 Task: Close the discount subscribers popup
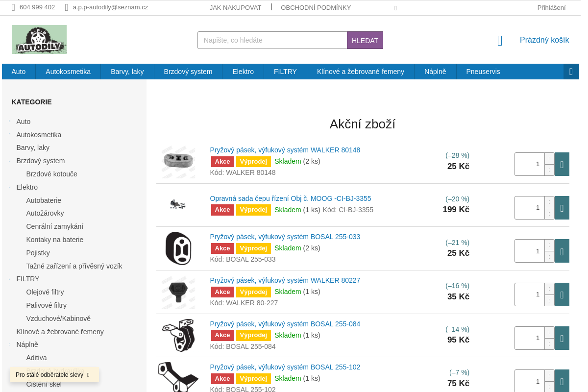click(x=88, y=375)
